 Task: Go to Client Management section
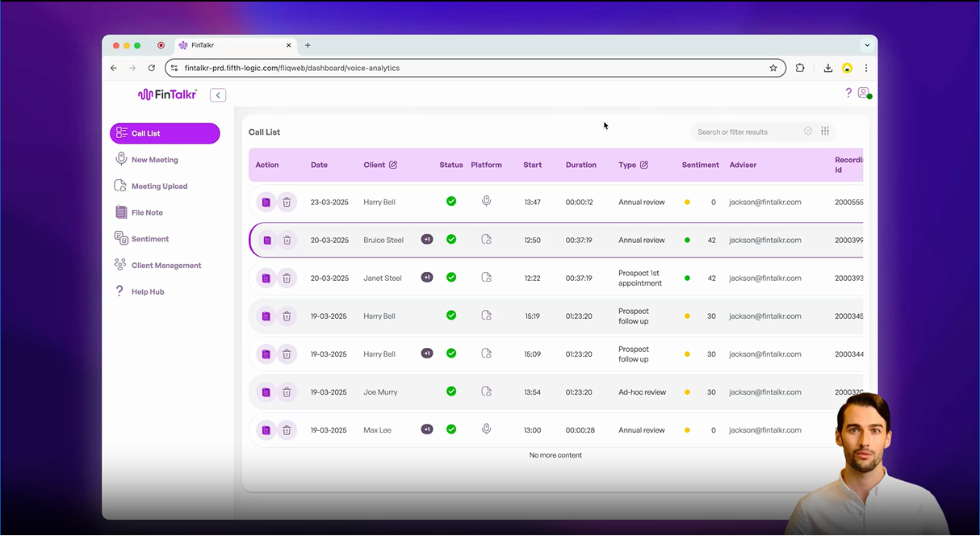click(x=165, y=266)
